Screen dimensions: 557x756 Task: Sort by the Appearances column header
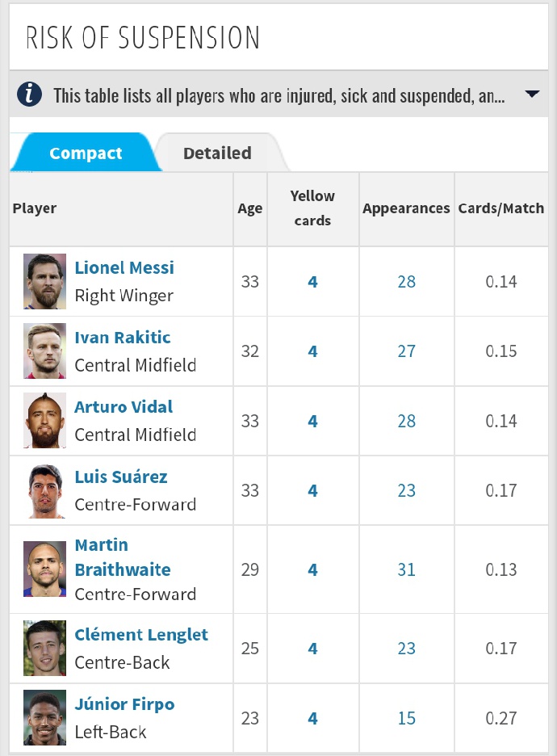[x=406, y=208]
